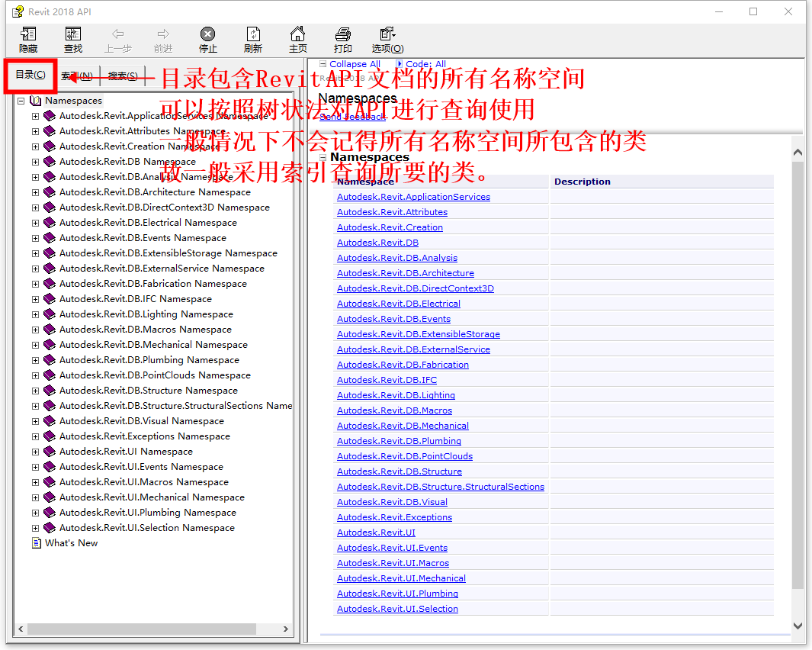
Task: Click book icon of Autodesk.Revit.DB.Events Namespace
Action: (50, 238)
